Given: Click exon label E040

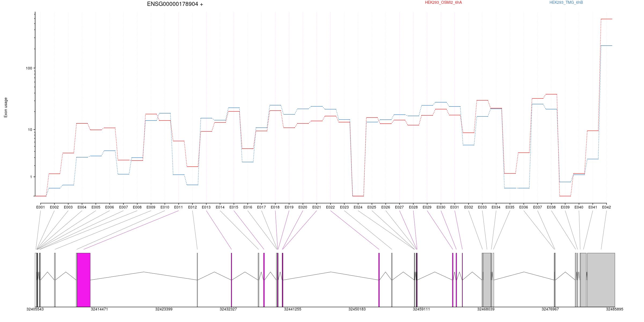Looking at the screenshot, I should coord(579,207).
